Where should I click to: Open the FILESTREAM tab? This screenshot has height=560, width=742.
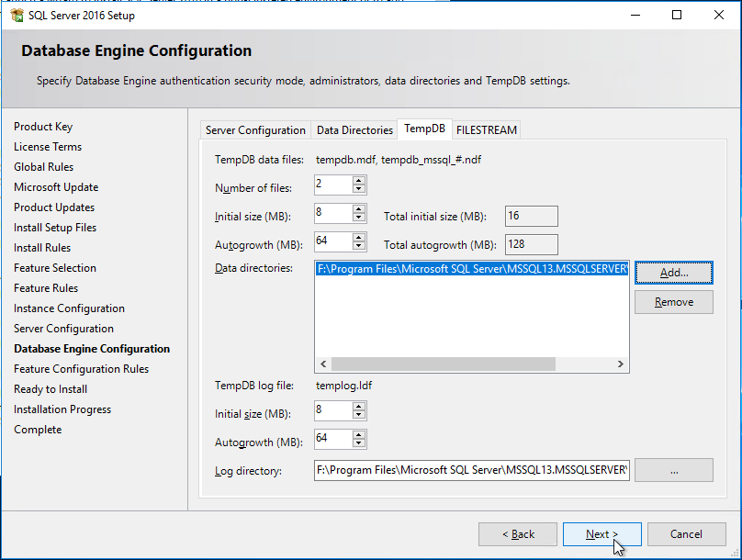pyautogui.click(x=487, y=130)
